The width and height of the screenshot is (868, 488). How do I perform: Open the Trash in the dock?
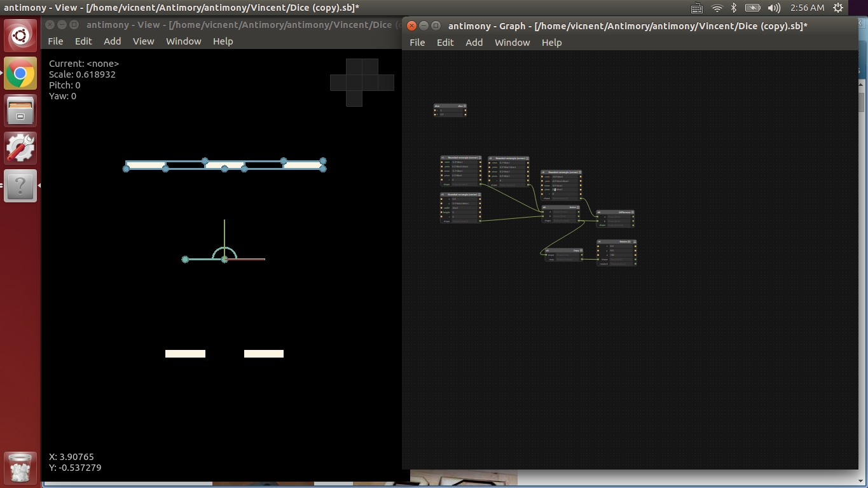[20, 468]
